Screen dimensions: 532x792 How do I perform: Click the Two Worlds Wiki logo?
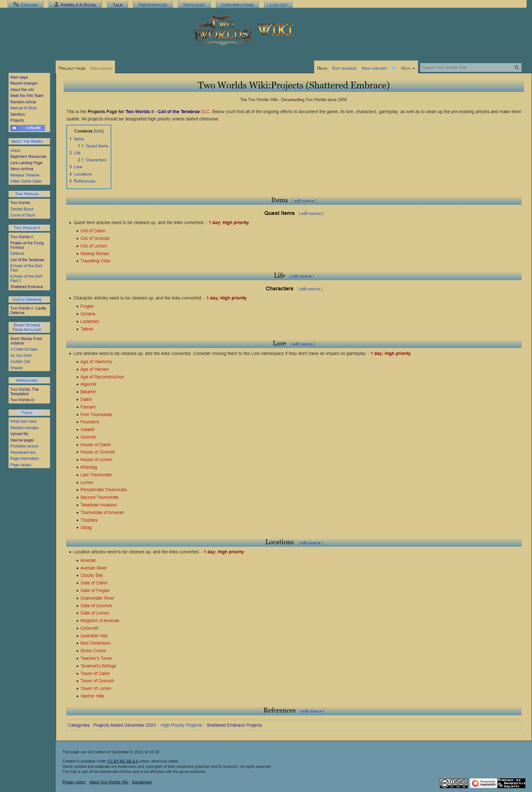[244, 30]
